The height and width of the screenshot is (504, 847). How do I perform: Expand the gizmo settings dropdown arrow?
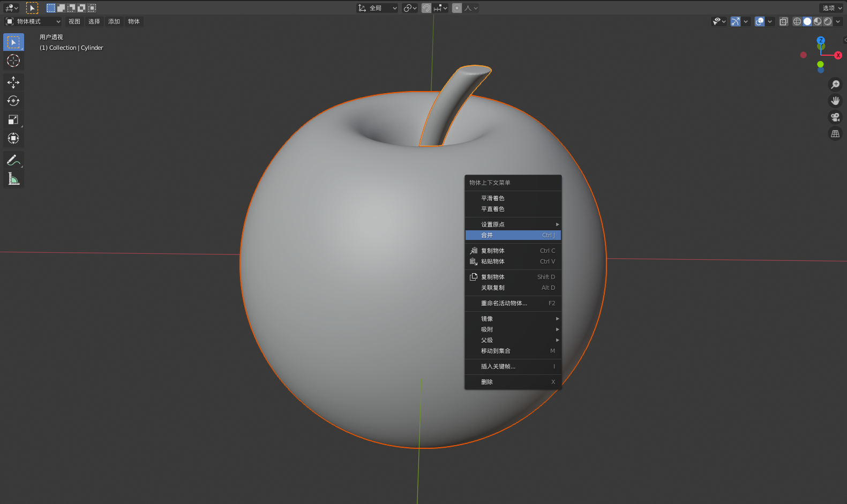pyautogui.click(x=746, y=21)
